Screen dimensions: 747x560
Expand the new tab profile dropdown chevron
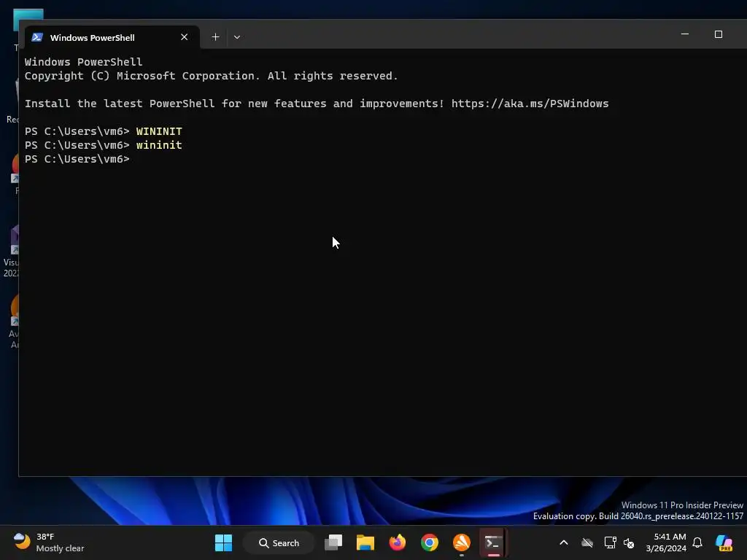pos(237,37)
